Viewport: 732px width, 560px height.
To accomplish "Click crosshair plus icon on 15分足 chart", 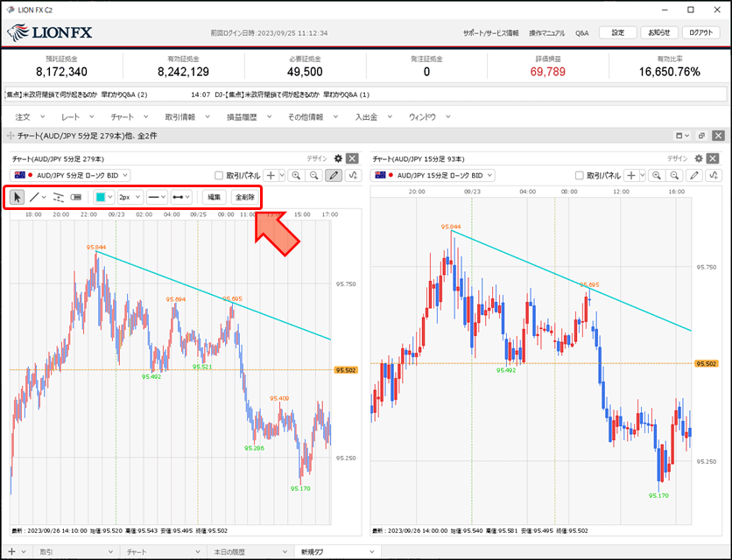I will tap(630, 176).
